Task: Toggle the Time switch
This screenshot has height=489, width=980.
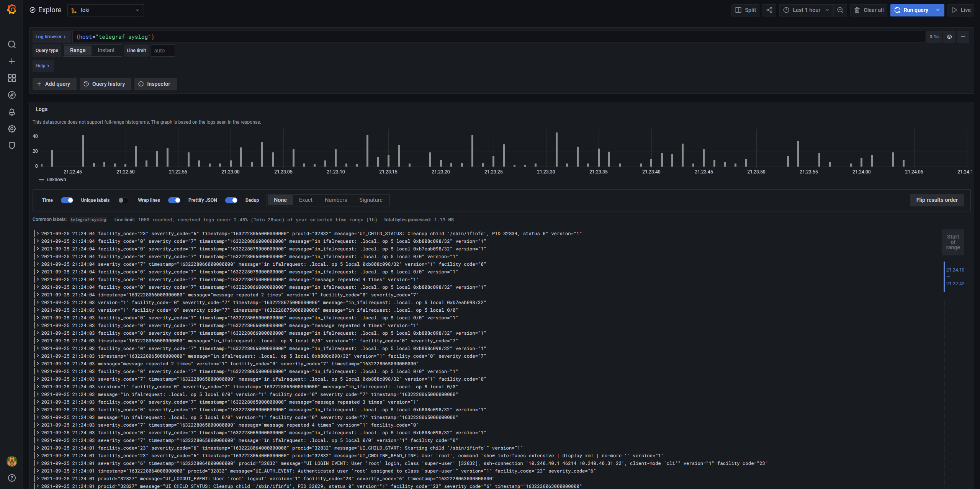Action: [67, 200]
